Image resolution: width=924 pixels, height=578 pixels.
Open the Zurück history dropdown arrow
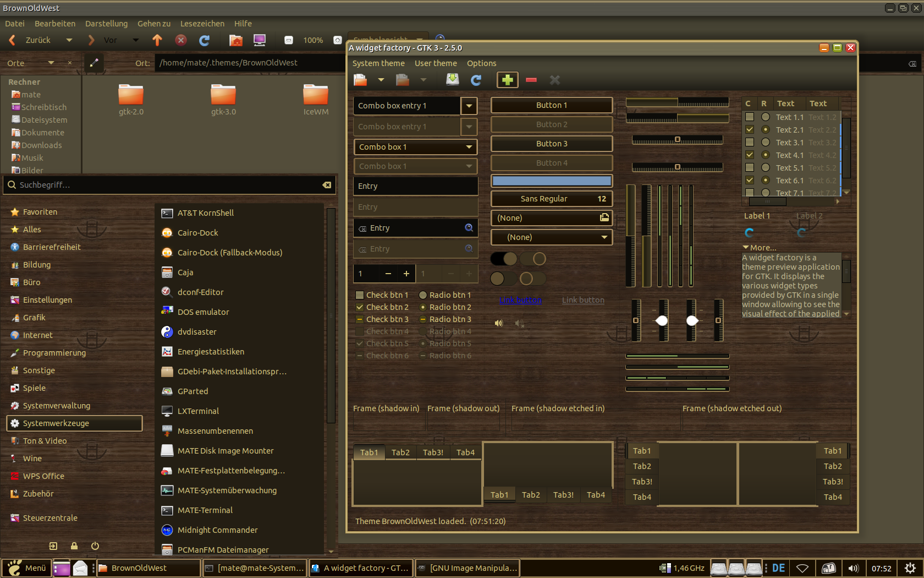69,40
